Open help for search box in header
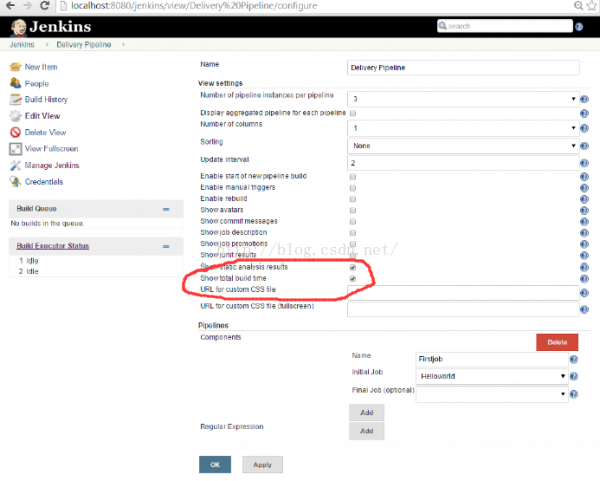The image size is (600, 481). pos(579,27)
